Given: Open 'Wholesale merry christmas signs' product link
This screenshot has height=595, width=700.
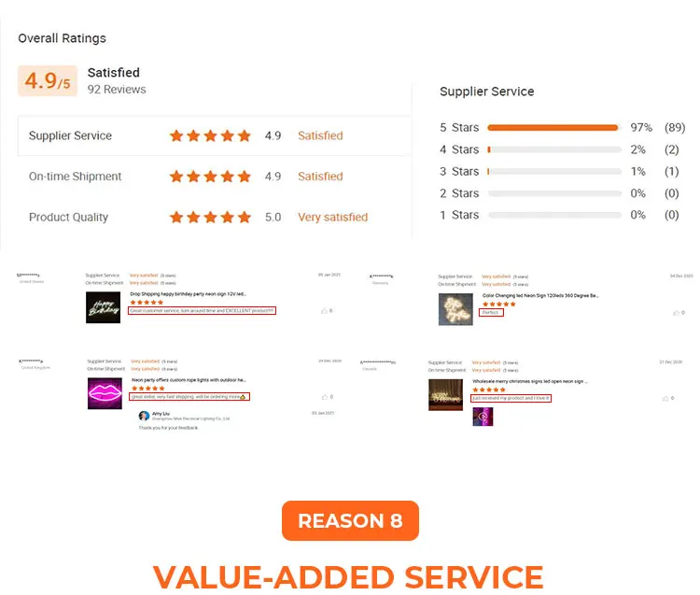Looking at the screenshot, I should click(528, 381).
